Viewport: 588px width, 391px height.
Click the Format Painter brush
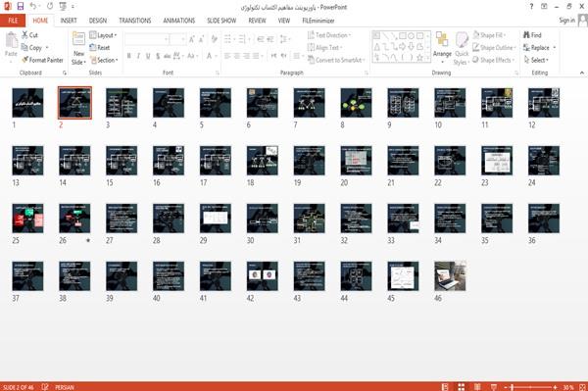coord(42,60)
